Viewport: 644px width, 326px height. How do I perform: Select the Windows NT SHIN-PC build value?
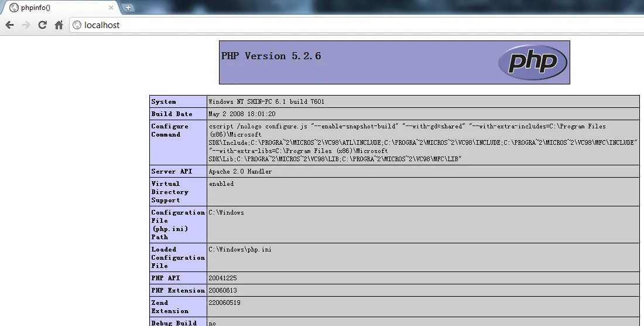pos(266,101)
